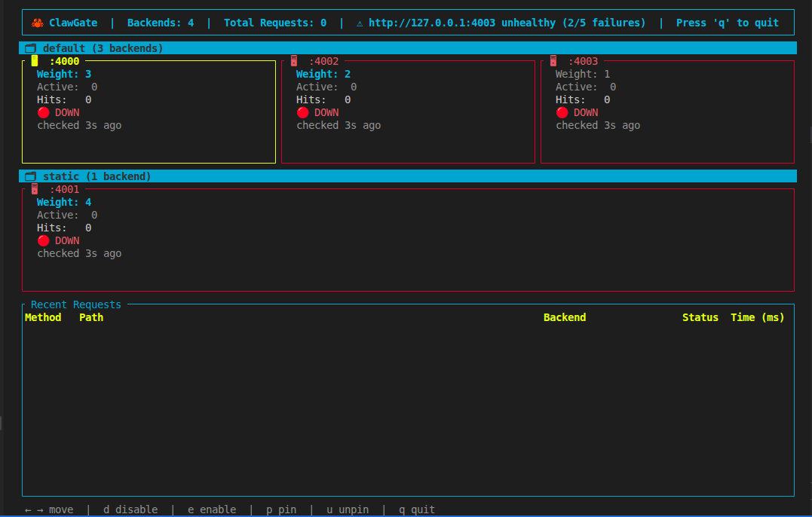This screenshot has height=517, width=812.
Task: Click the Active count on backend :4001
Action: point(67,216)
